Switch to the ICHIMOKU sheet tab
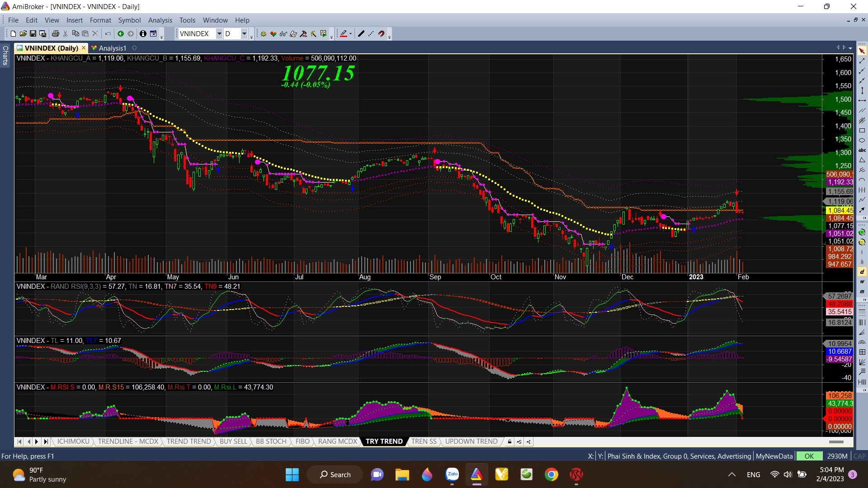Image resolution: width=868 pixels, height=488 pixels. (x=73, y=441)
